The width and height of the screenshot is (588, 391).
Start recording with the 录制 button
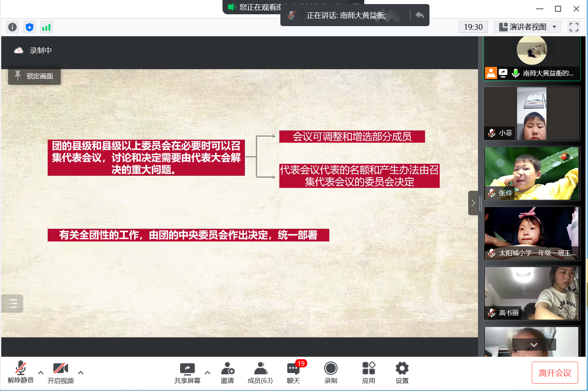(330, 373)
